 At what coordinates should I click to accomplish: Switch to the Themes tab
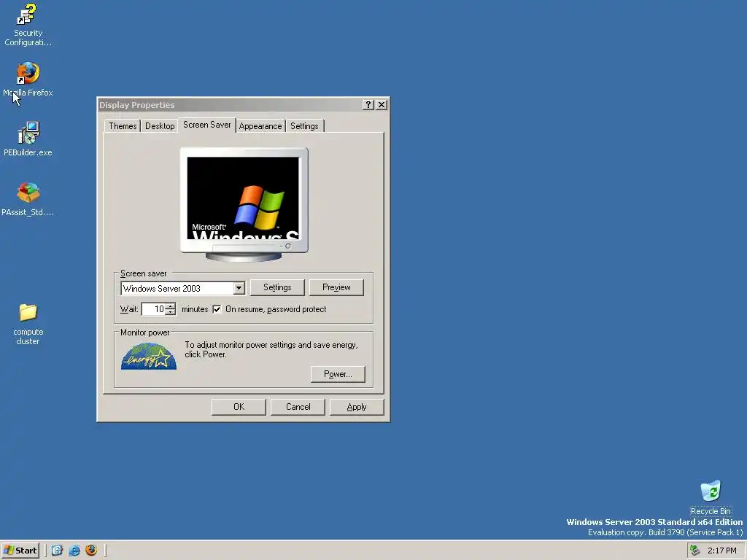[x=123, y=126]
